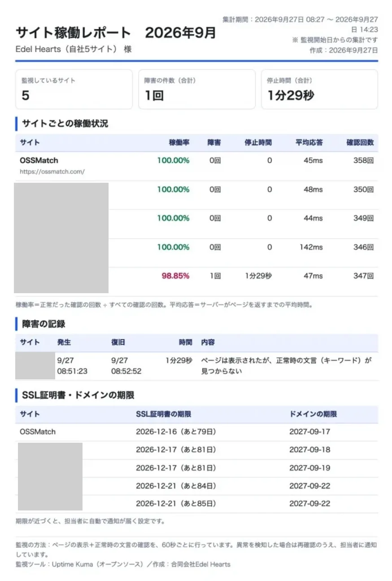Open the https://ossmatch.com/ URL under OSSMatch
Image resolution: width=392 pixels, height=581 pixels.
click(x=52, y=172)
